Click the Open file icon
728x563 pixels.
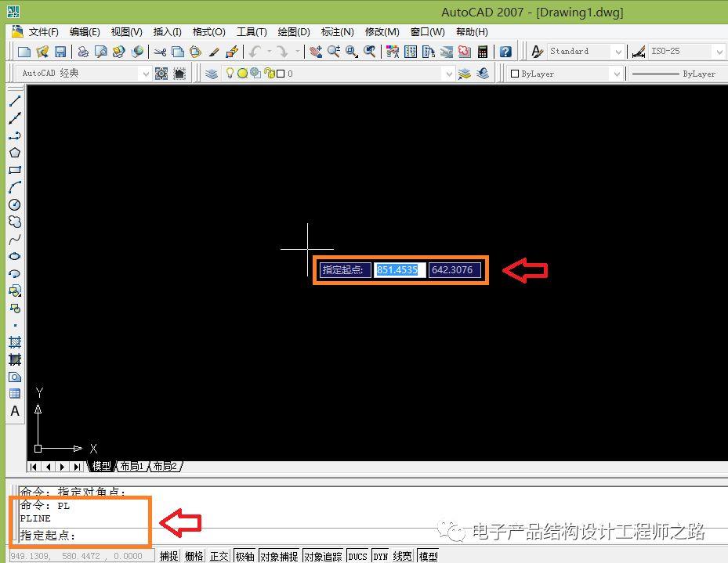coord(42,52)
